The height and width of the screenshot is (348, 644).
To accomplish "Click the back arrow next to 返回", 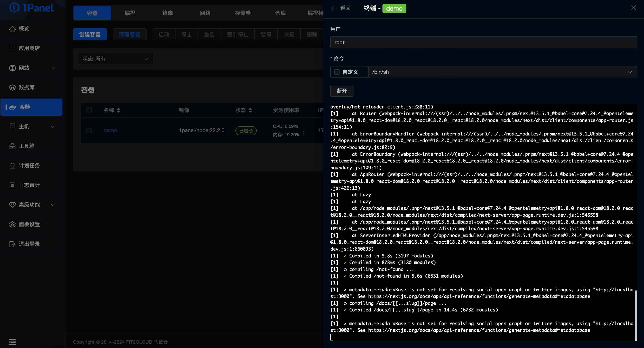I will (333, 8).
